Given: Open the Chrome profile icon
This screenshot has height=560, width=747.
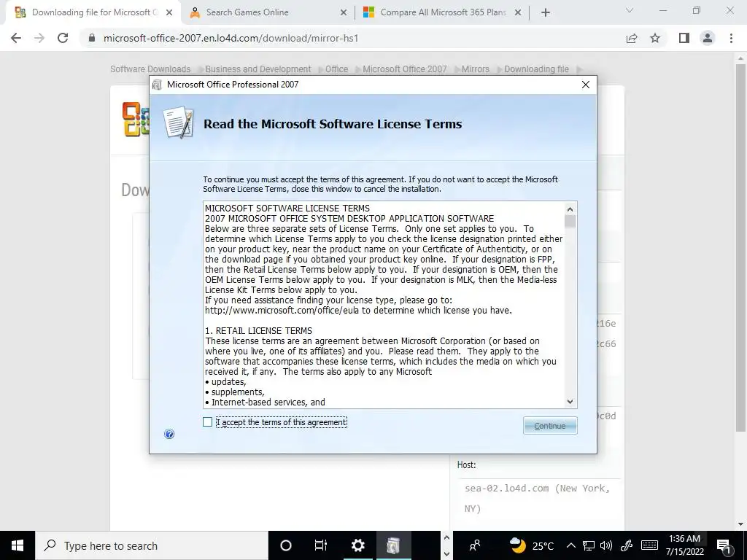Looking at the screenshot, I should tap(708, 38).
